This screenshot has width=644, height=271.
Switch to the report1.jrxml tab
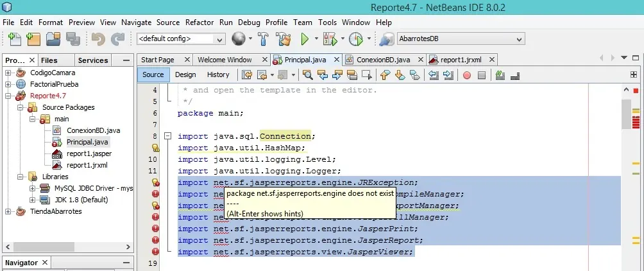tap(461, 60)
